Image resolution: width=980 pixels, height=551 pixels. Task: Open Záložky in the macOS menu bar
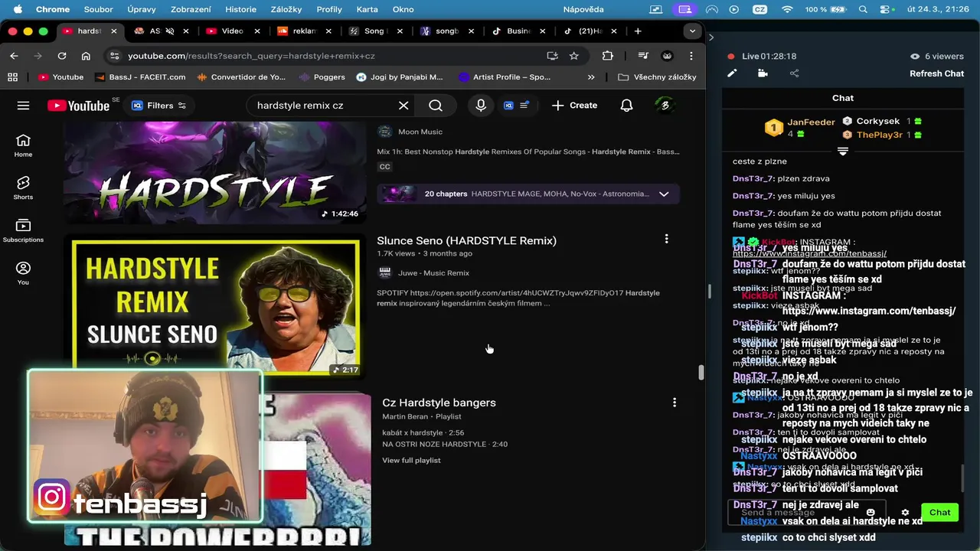point(286,9)
